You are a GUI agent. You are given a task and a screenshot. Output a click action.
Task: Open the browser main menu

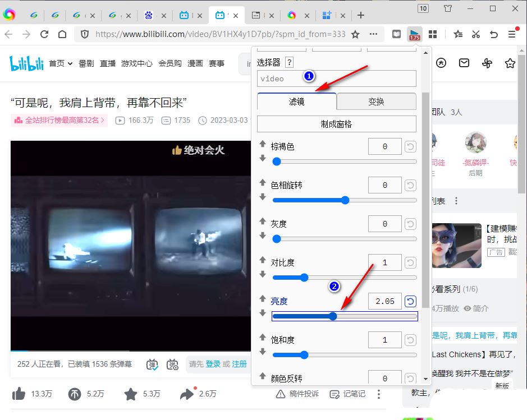(511, 34)
